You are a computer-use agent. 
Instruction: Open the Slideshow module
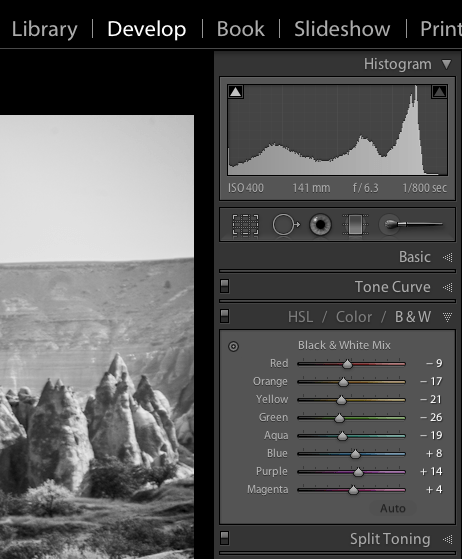point(342,29)
